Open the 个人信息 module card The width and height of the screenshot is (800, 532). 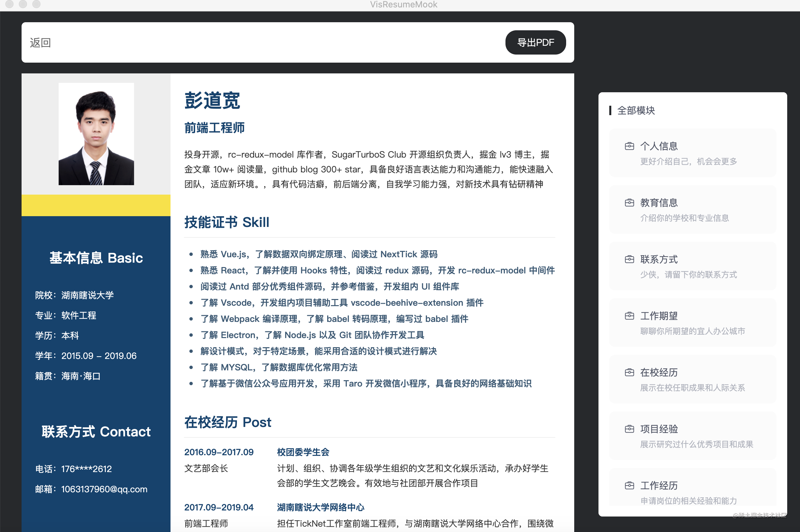pos(693,153)
